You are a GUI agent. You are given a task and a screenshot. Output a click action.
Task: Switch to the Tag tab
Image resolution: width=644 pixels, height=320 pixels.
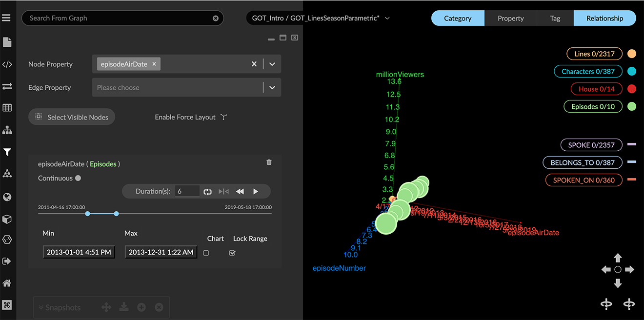(x=555, y=18)
